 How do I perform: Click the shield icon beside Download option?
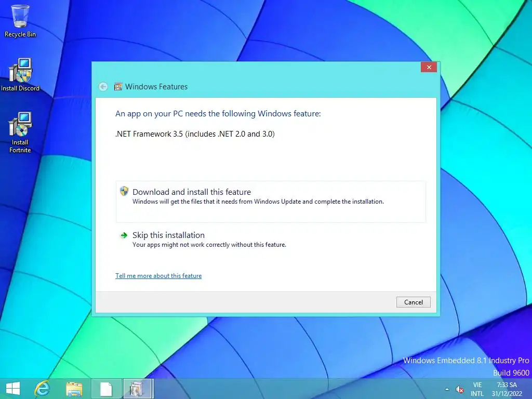coord(124,191)
